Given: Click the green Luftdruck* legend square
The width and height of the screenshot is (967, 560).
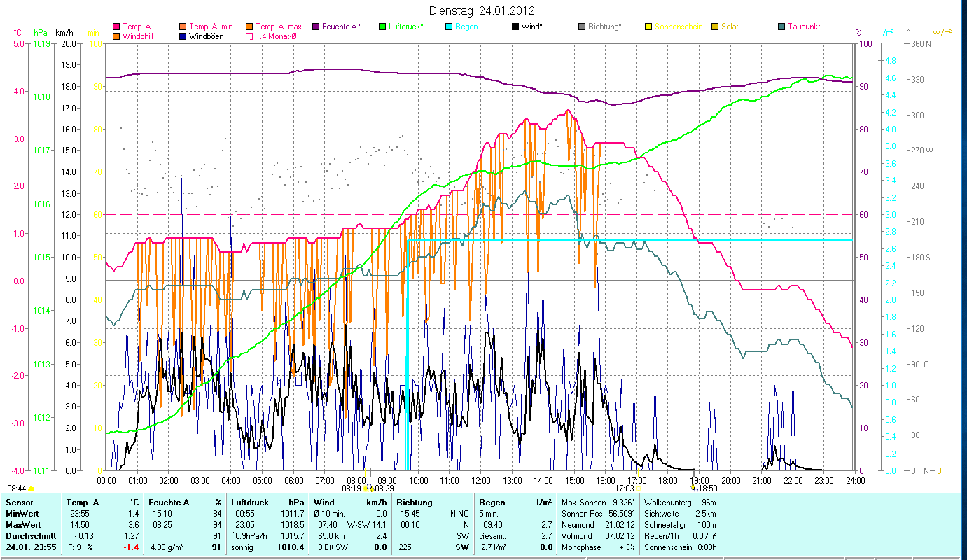Looking at the screenshot, I should 382,27.
